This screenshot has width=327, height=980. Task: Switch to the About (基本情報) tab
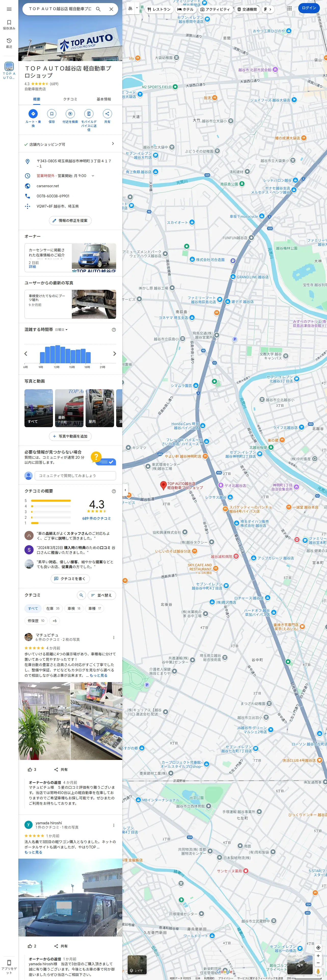pyautogui.click(x=104, y=99)
